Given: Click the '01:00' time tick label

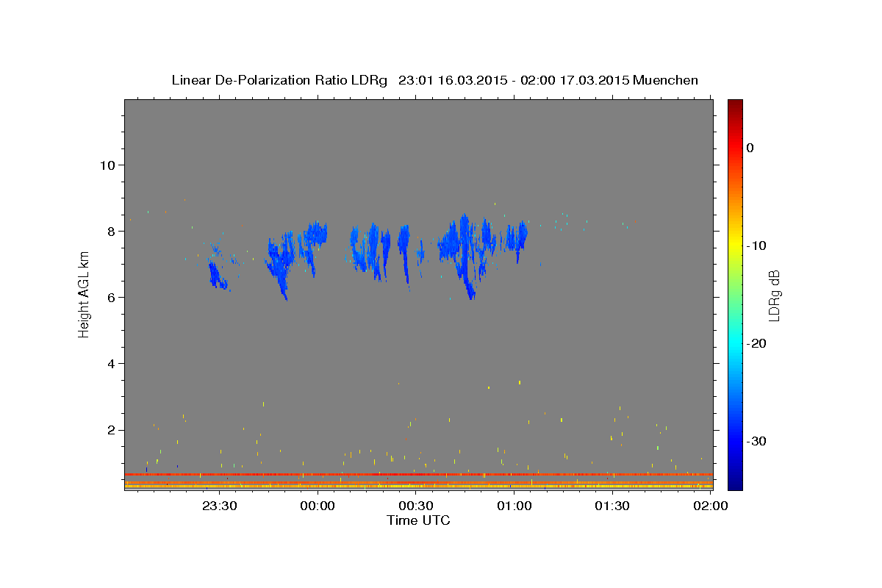Looking at the screenshot, I should point(514,506).
